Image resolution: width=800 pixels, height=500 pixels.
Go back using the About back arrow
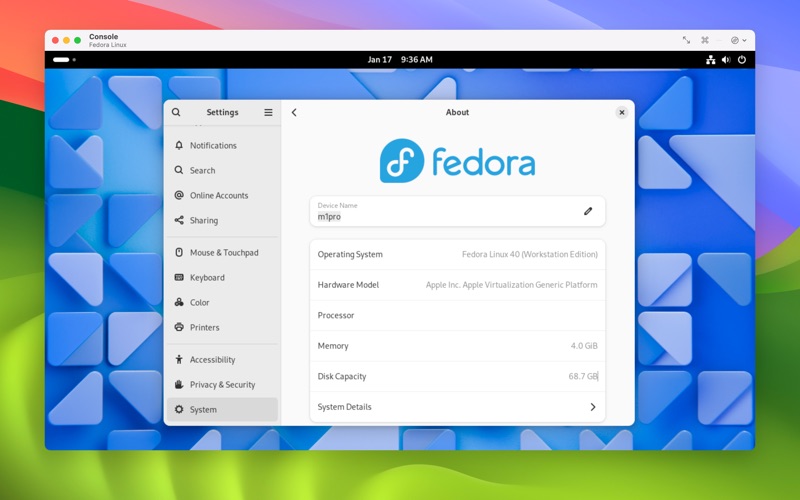click(x=294, y=112)
